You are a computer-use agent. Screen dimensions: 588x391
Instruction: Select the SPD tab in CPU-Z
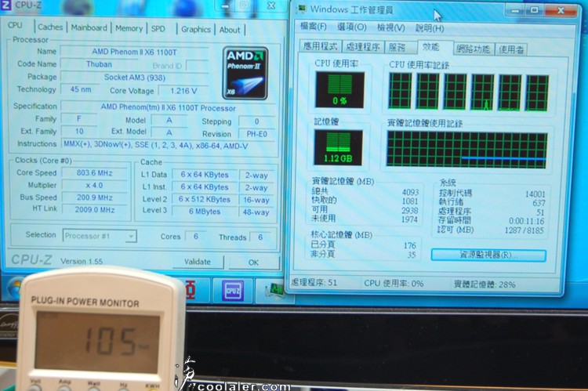(x=158, y=29)
